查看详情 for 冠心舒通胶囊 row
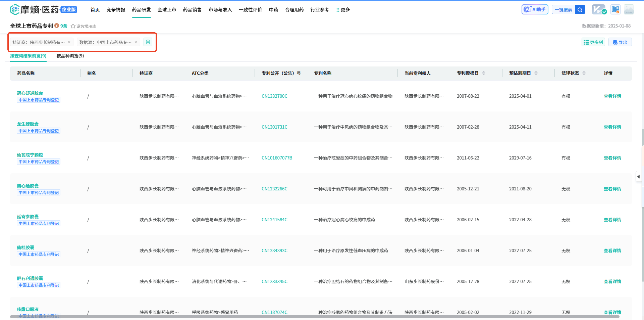Viewport: 644px width, 320px height. click(x=612, y=96)
